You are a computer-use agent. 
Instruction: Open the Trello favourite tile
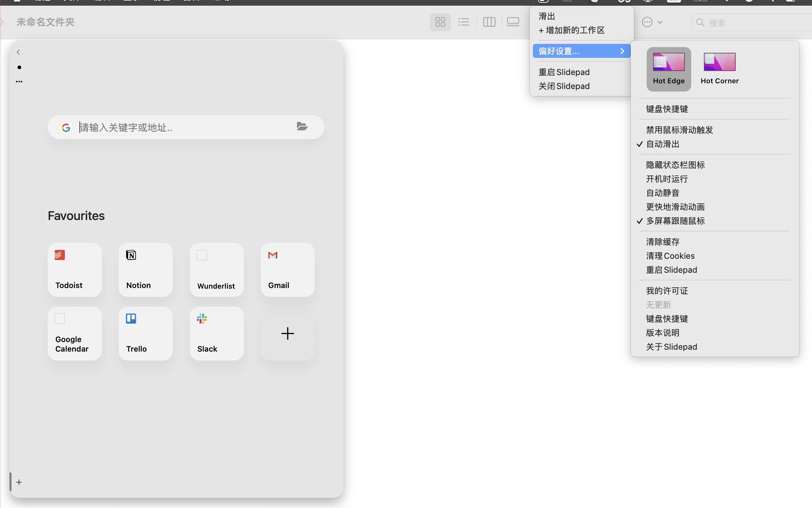[x=146, y=333]
